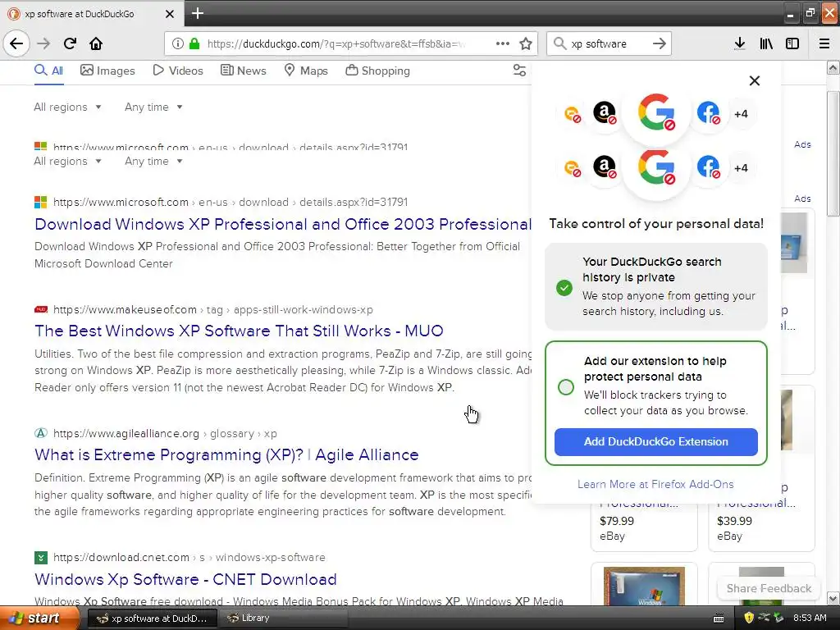Viewport: 840px width, 630px height.
Task: Expand the upper All regions dropdown
Action: click(x=67, y=107)
